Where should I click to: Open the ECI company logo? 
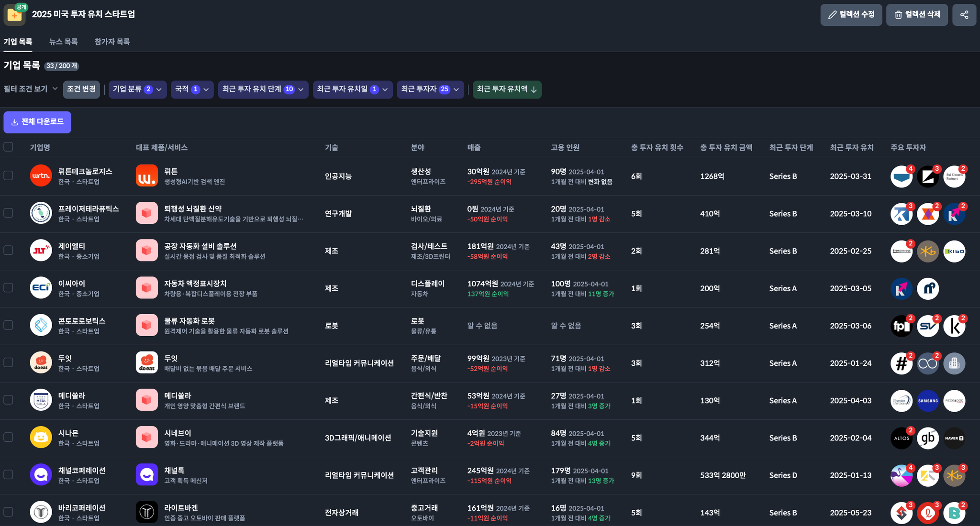(x=41, y=288)
